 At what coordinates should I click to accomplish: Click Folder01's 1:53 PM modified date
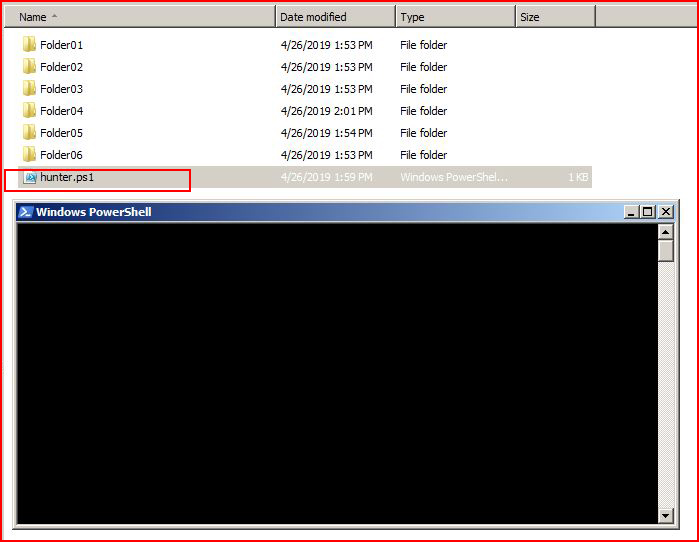click(327, 45)
